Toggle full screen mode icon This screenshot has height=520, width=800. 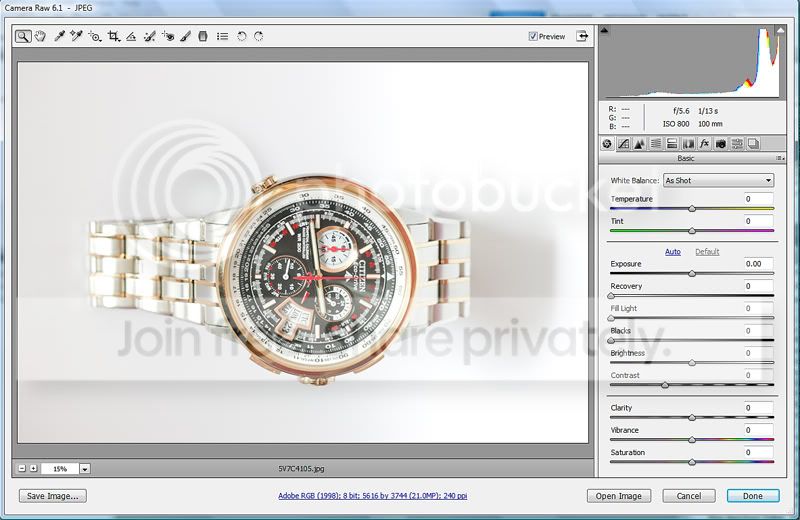582,36
